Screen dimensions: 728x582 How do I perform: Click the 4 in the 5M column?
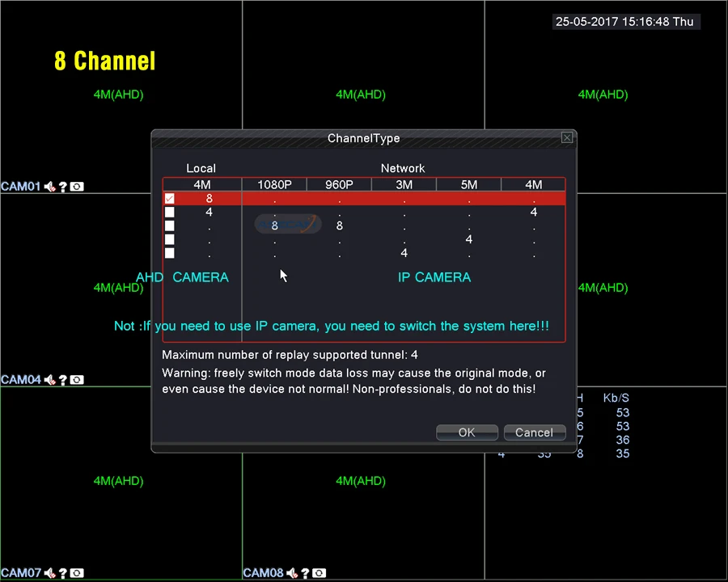point(469,239)
